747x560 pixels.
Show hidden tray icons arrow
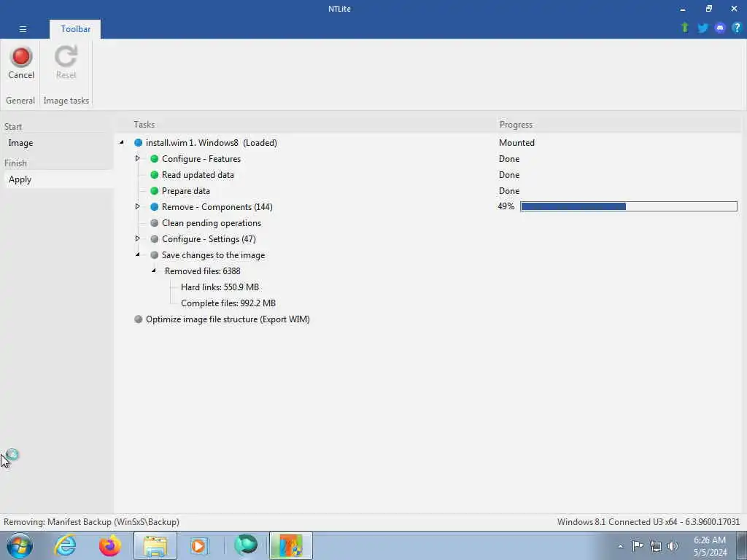(620, 546)
